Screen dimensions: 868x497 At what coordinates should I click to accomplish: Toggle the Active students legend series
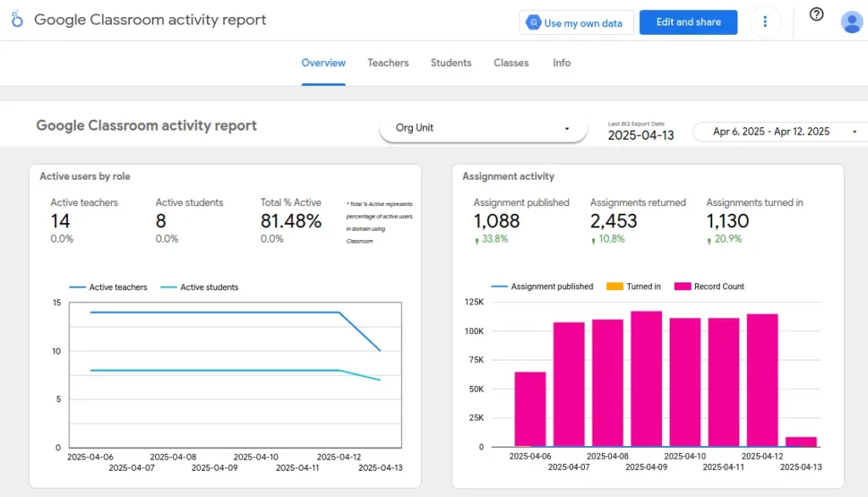coord(199,287)
